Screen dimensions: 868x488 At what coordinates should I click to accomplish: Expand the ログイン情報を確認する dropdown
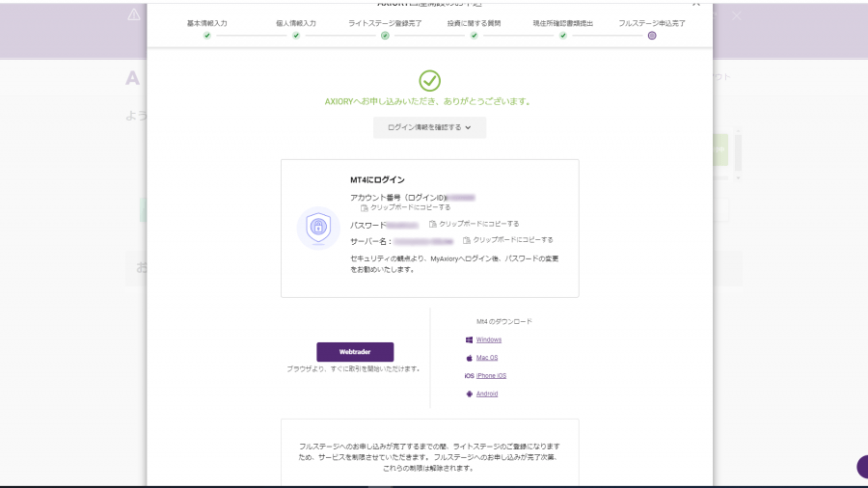coord(429,127)
